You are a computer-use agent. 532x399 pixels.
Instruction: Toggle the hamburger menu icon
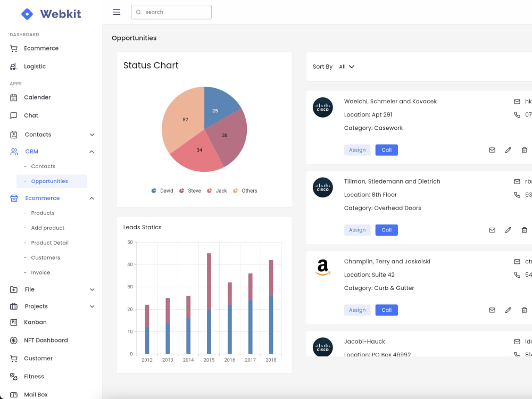(x=117, y=12)
